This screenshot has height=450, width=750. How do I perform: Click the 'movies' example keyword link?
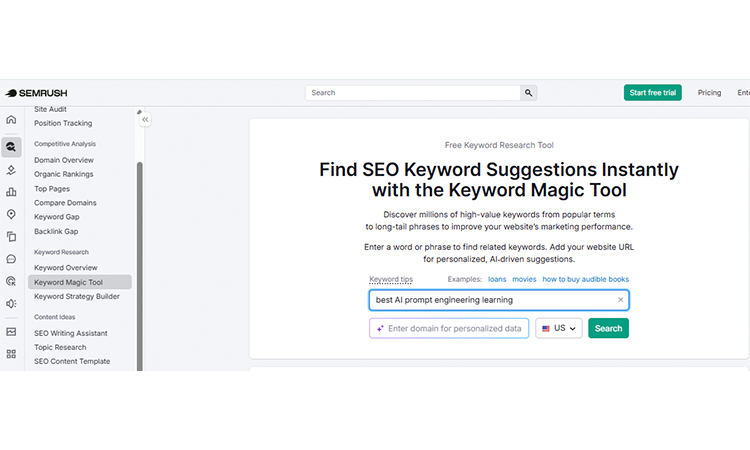524,279
